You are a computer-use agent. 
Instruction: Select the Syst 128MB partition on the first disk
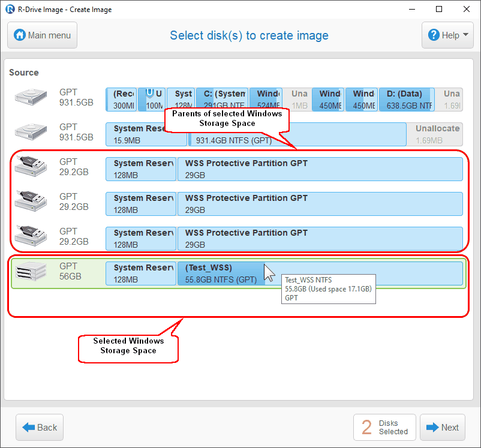(181, 100)
